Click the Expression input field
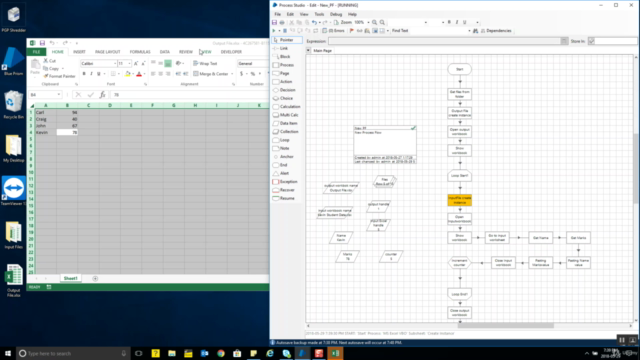This screenshot has width=640, height=360. [445, 41]
